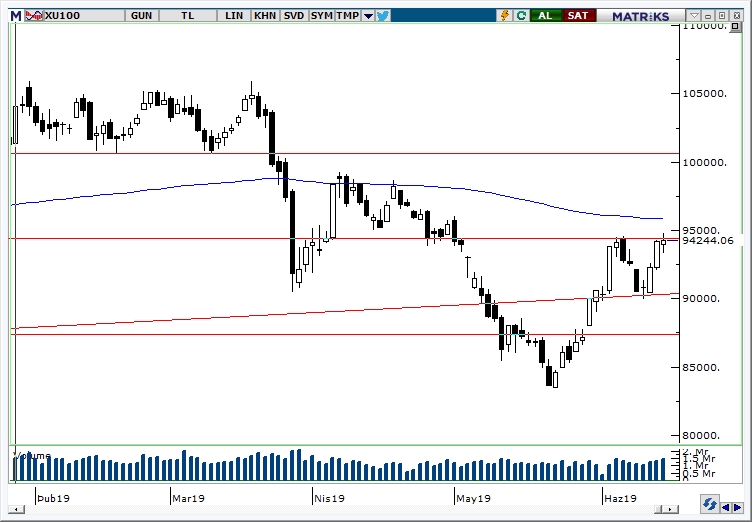Screen dimensions: 752x522
Task: Click the Haz19 date axis label
Action: [x=621, y=498]
